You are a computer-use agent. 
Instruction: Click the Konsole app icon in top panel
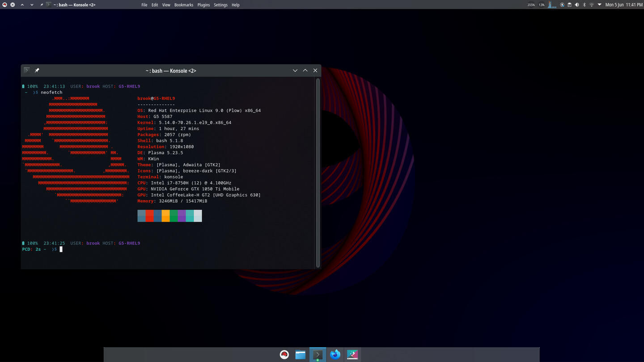[x=49, y=4]
